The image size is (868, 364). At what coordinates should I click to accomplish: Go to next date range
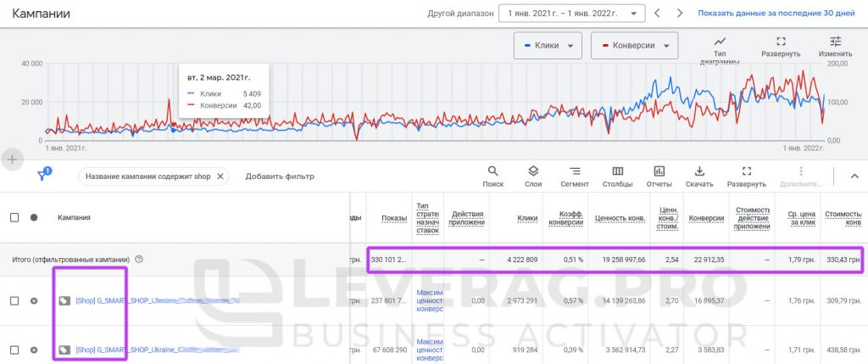pyautogui.click(x=680, y=14)
